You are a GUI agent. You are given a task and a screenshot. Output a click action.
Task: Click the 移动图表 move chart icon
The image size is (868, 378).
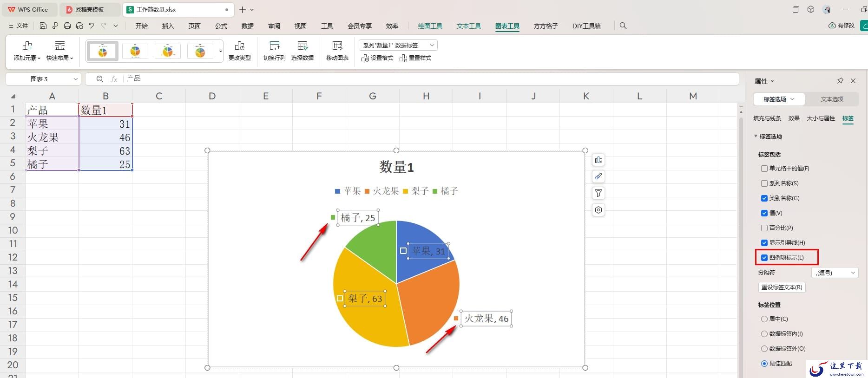(337, 46)
